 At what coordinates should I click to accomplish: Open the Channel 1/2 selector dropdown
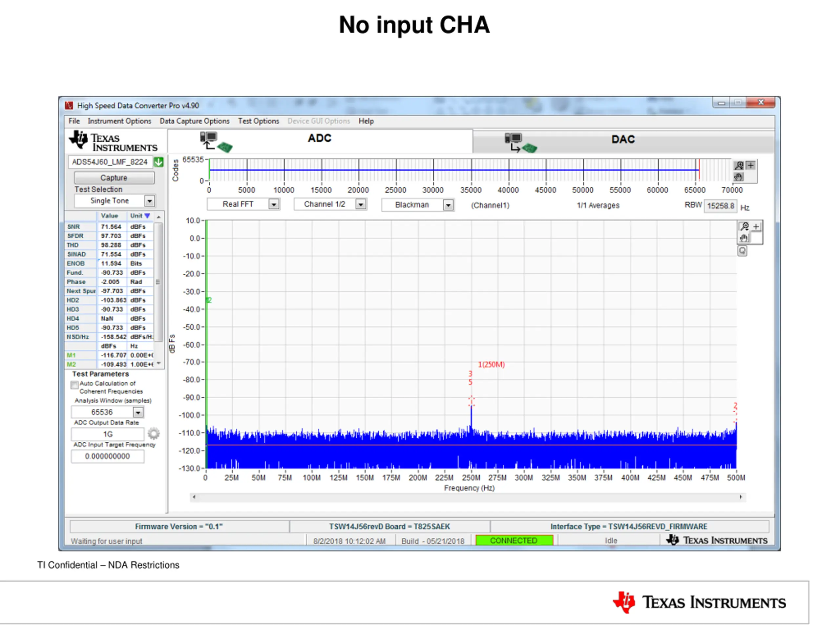(361, 204)
